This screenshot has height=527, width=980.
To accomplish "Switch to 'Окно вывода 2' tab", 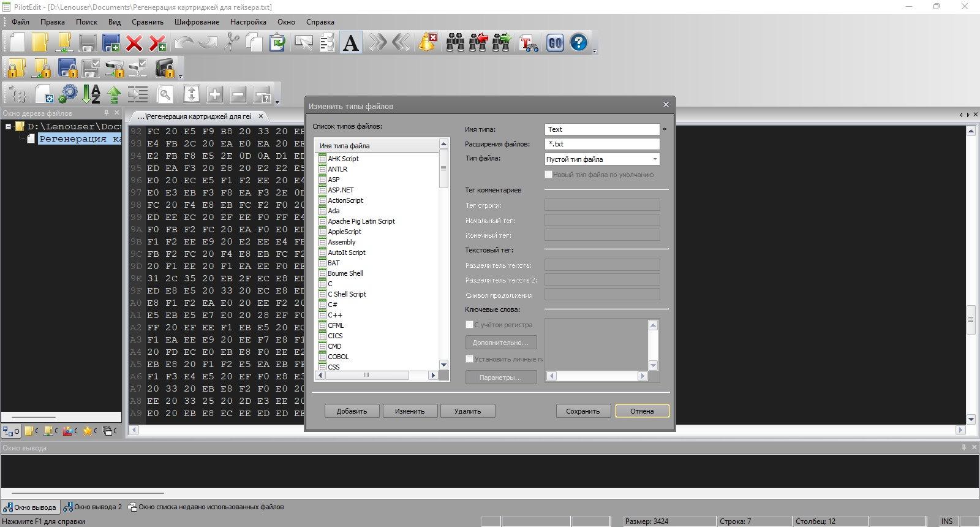I will click(92, 507).
